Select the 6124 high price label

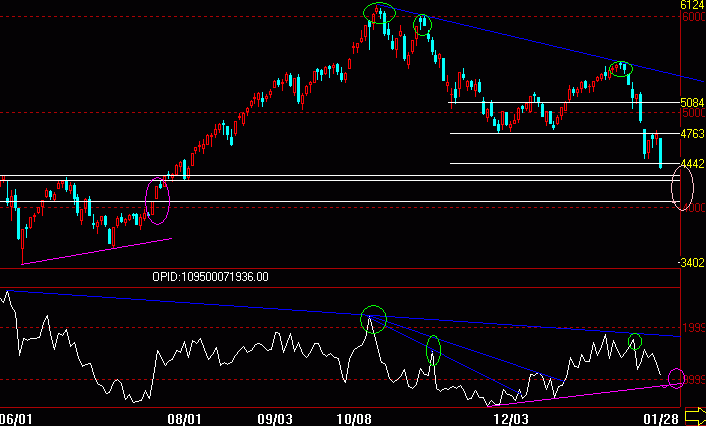pos(693,5)
